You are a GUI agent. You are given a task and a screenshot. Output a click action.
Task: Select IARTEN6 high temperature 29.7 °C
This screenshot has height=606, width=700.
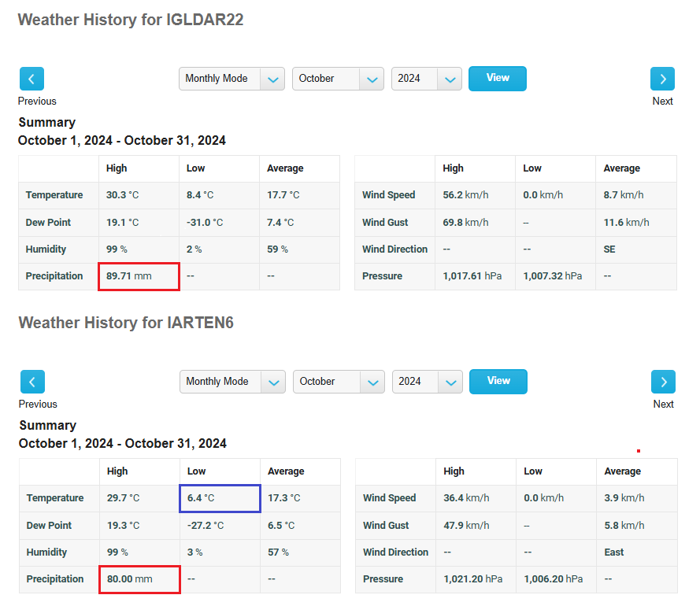pyautogui.click(x=123, y=498)
